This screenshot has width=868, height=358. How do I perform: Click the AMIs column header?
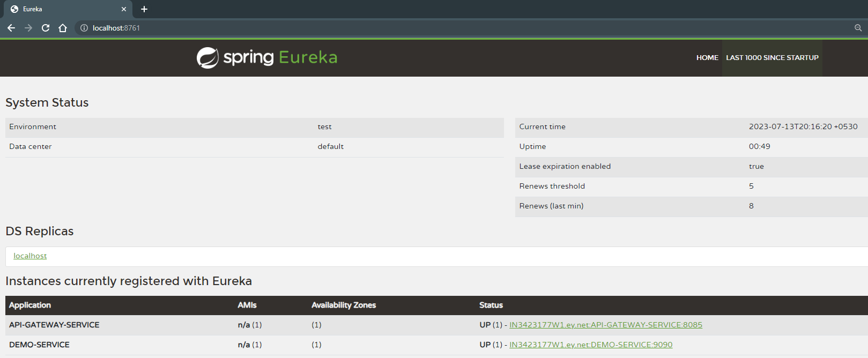247,305
